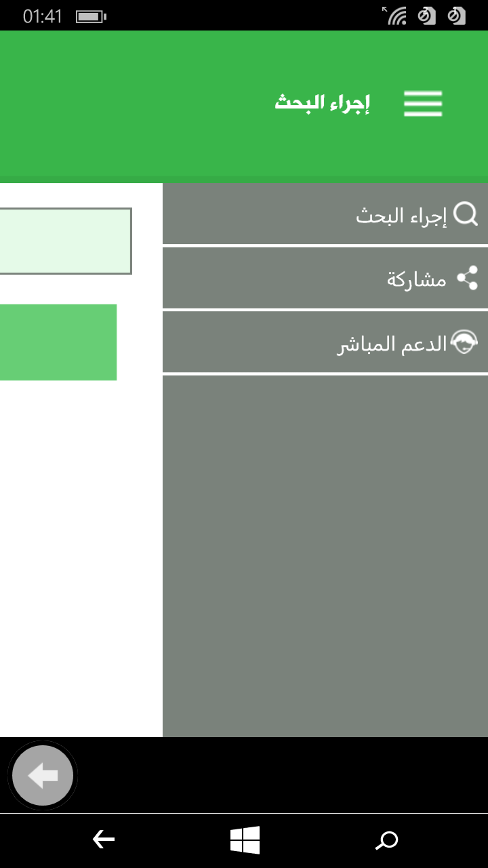Tap the search magnifier in phone navigation bar
The height and width of the screenshot is (868, 488).
tap(387, 841)
